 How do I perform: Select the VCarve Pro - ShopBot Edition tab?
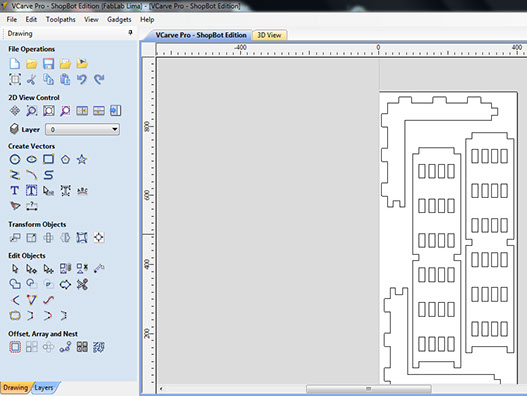(x=201, y=35)
